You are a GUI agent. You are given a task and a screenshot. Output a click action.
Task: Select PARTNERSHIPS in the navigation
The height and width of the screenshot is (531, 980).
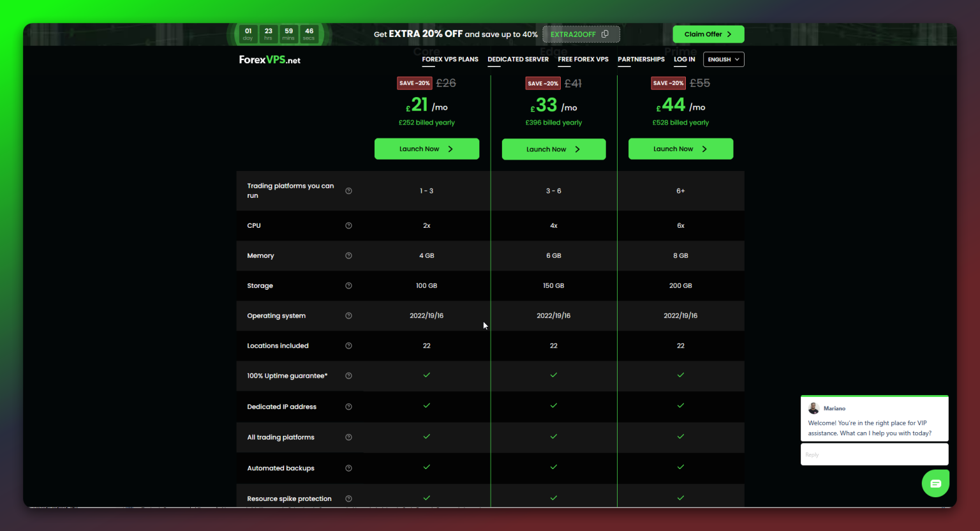coord(641,59)
